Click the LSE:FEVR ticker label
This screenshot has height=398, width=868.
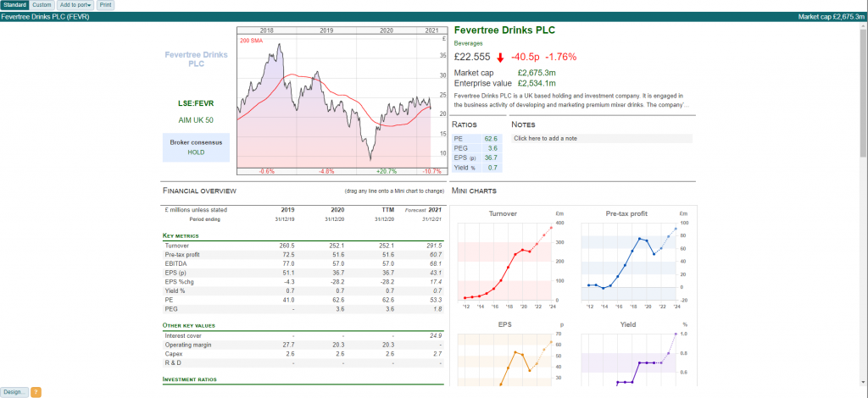(196, 103)
